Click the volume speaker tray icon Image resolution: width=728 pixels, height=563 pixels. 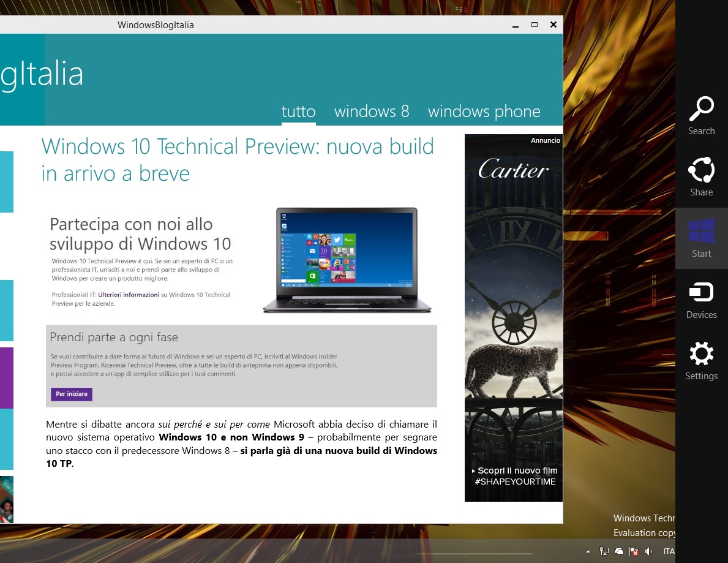point(648,551)
